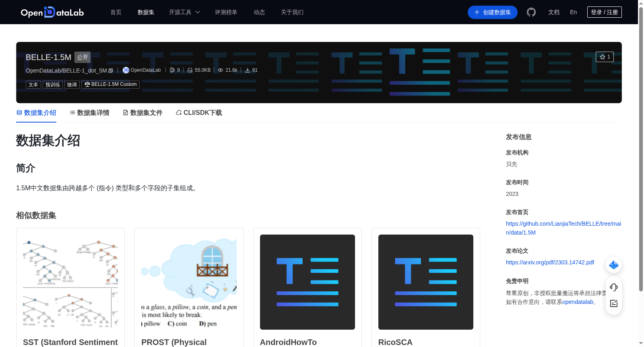Click the license scale icon BELLE-1.5M Custom

click(x=87, y=84)
